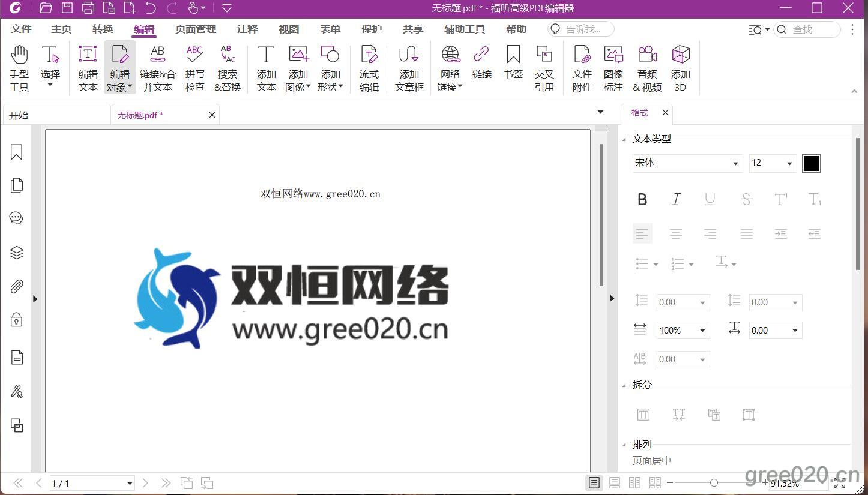The image size is (868, 495).
Task: Insert a Link with the link tool
Action: [x=481, y=62]
